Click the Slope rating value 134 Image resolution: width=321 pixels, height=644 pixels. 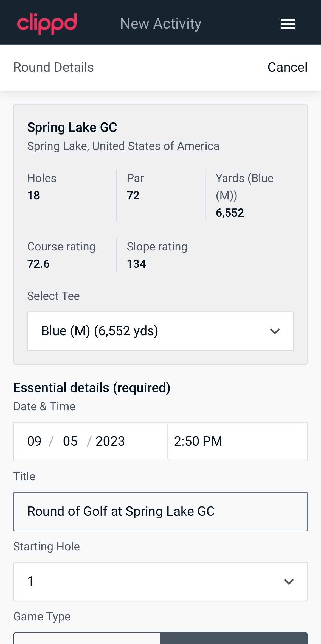point(136,264)
